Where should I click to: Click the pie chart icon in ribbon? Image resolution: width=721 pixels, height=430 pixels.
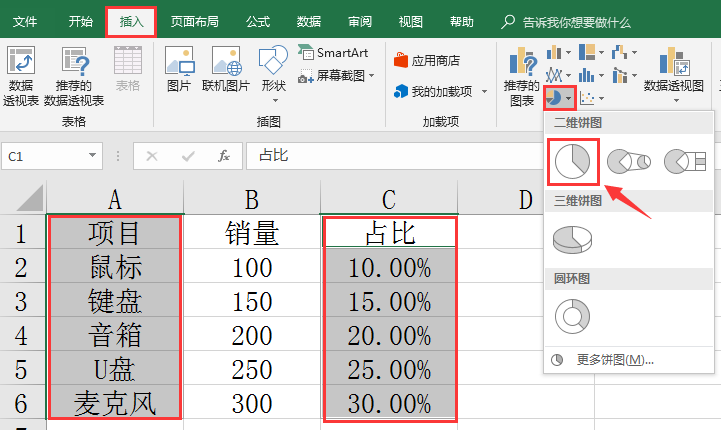(554, 98)
